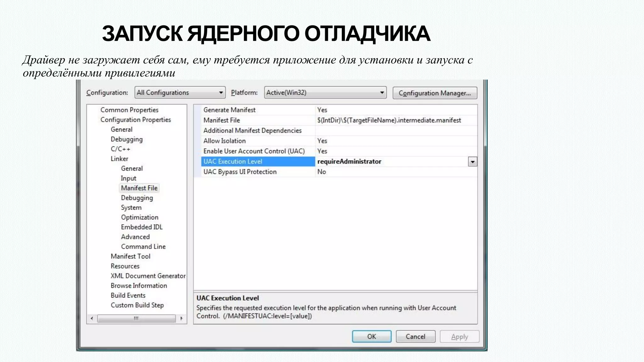This screenshot has width=644, height=362.
Task: Open Manifest Tool properties node
Action: 130,256
